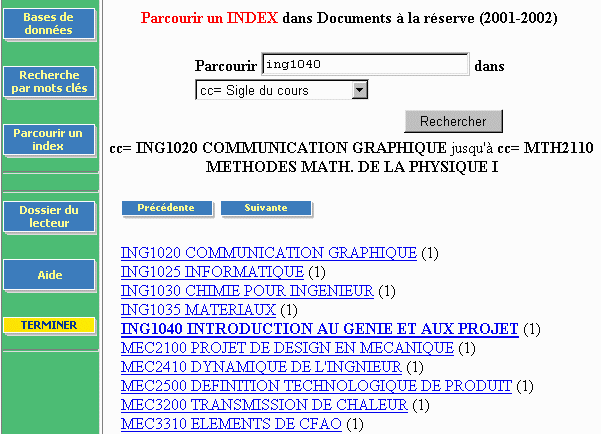The height and width of the screenshot is (434, 601).
Task: Click the 'MTH2110' range text
Action: 558,148
